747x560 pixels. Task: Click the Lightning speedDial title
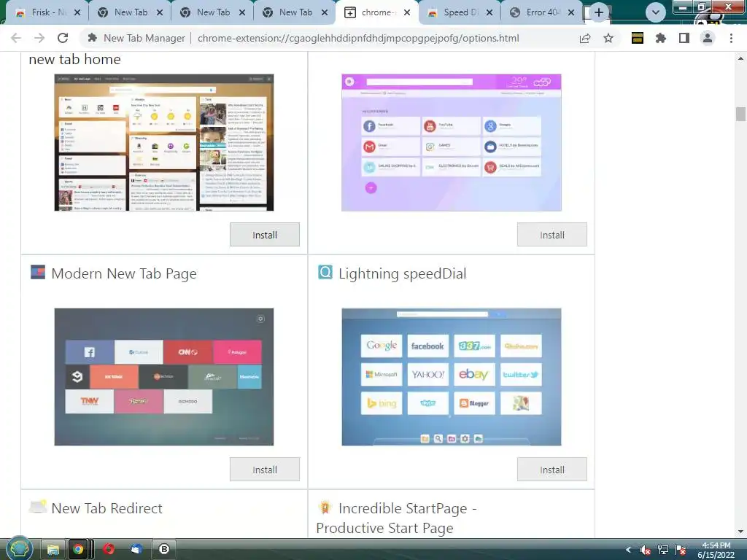(403, 274)
